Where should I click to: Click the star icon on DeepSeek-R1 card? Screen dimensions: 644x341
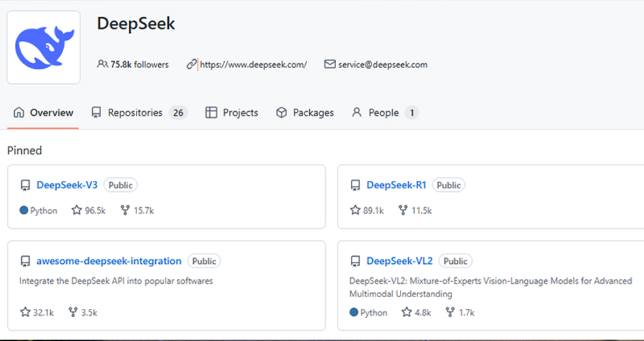coord(355,210)
